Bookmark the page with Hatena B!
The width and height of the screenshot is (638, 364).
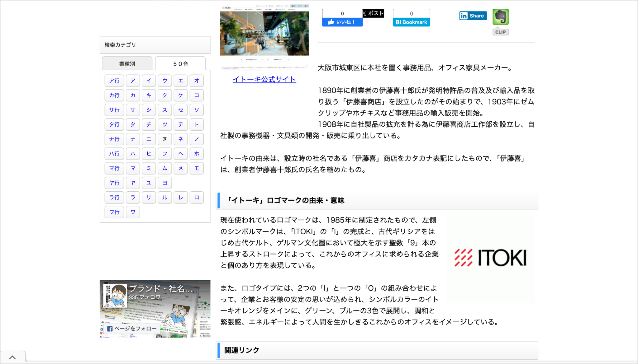tap(411, 22)
